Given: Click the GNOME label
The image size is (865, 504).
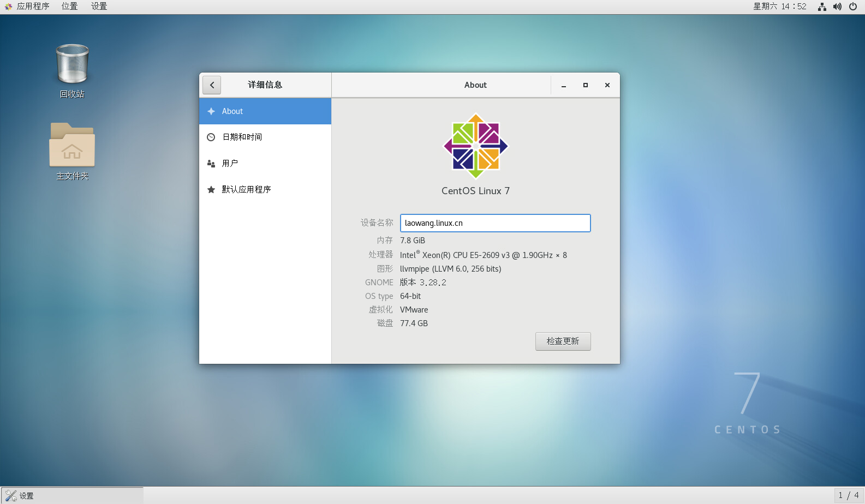Looking at the screenshot, I should tap(379, 283).
